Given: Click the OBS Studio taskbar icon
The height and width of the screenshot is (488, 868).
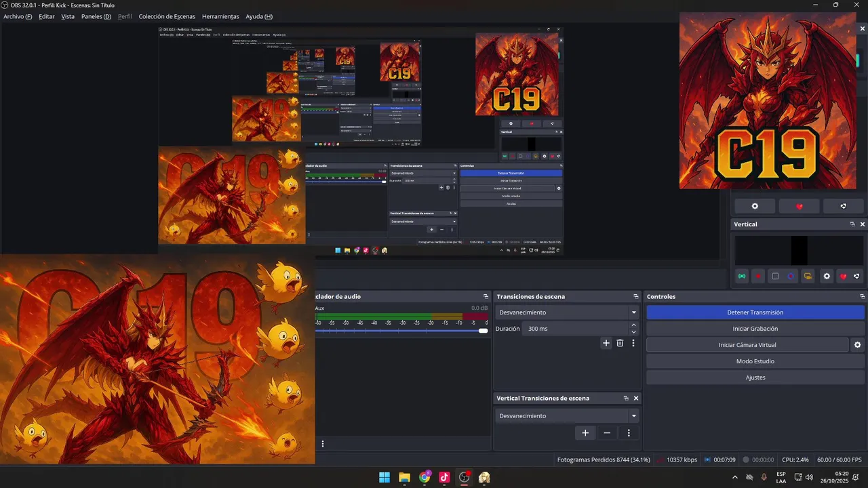Looking at the screenshot, I should [x=465, y=477].
